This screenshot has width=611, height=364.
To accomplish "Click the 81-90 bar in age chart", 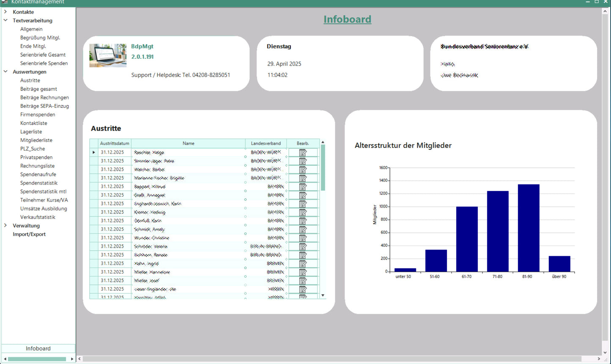I will pos(528,228).
